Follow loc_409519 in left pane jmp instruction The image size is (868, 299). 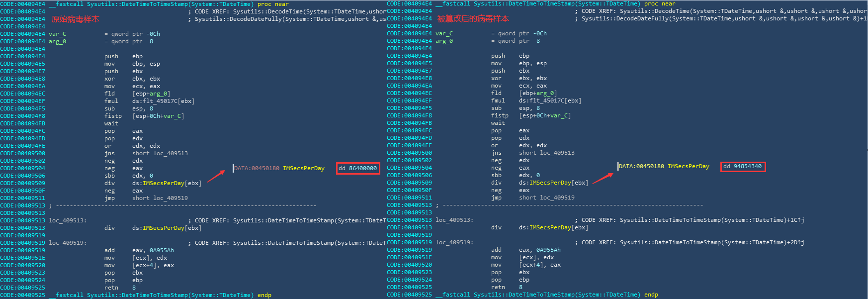coord(170,198)
